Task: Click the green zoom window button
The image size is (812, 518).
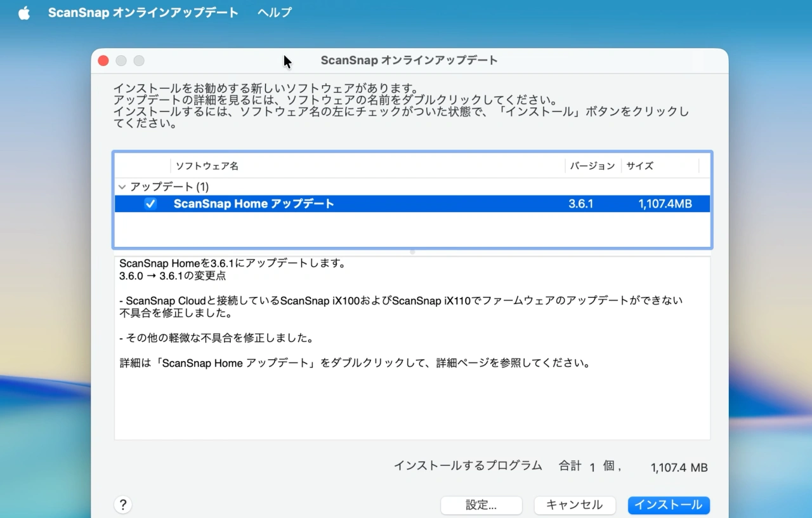Action: pyautogui.click(x=138, y=60)
